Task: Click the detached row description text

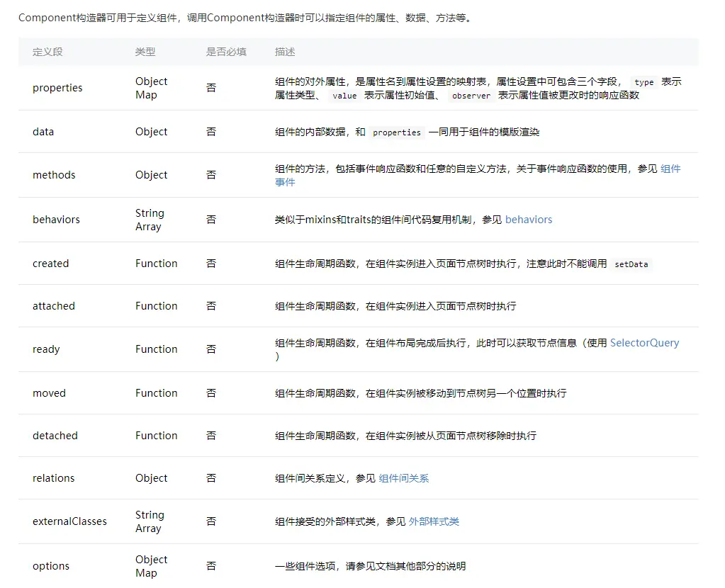Action: coord(405,436)
